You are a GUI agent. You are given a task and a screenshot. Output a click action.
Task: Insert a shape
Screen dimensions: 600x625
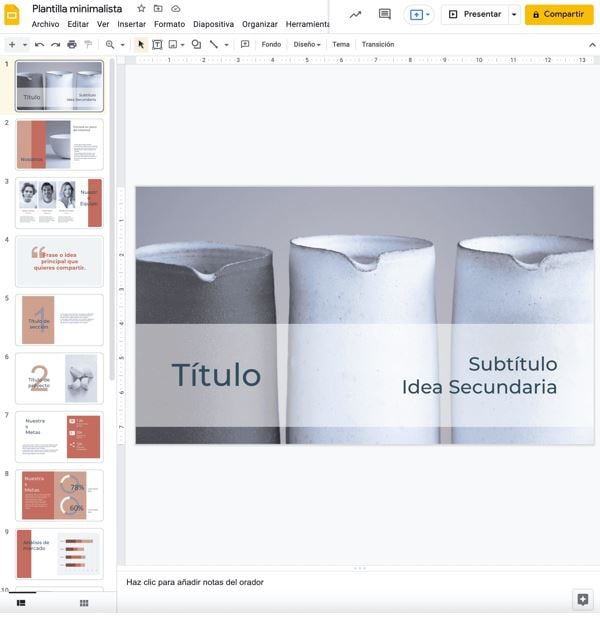coord(196,44)
